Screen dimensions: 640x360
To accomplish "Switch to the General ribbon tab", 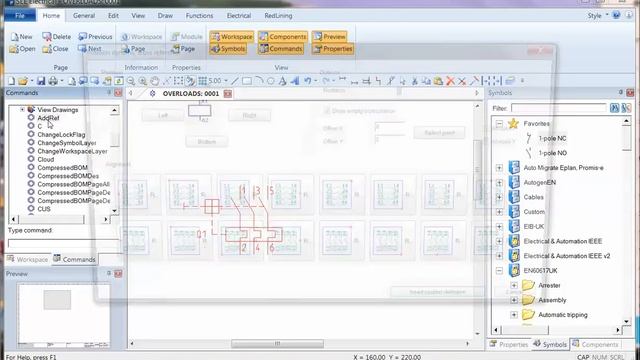I will [x=84, y=16].
